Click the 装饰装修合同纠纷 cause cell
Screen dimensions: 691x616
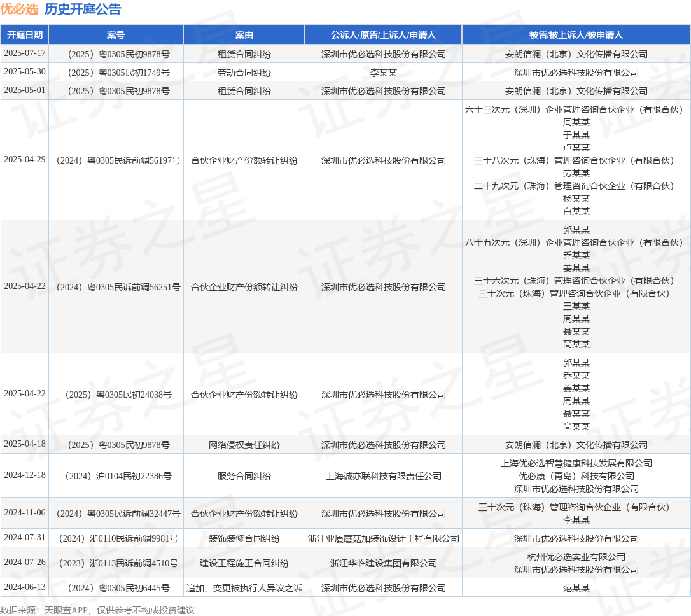pyautogui.click(x=244, y=538)
